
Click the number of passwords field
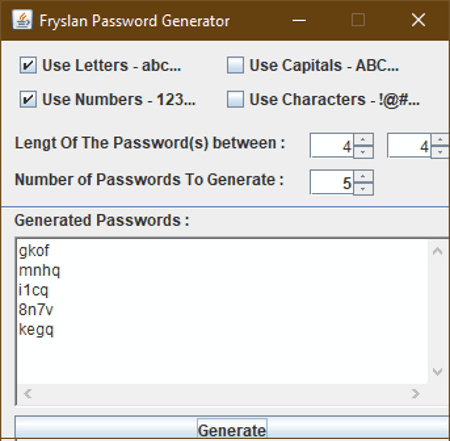[332, 183]
